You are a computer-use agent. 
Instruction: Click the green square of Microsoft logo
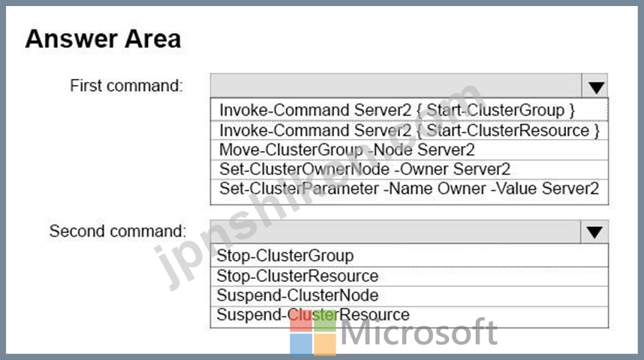[x=325, y=320]
